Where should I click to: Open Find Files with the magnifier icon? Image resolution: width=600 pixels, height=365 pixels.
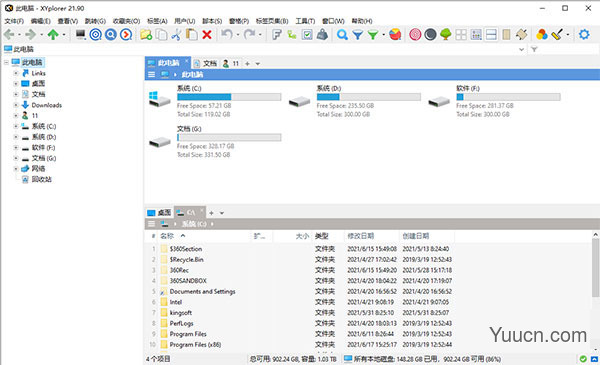(x=342, y=35)
